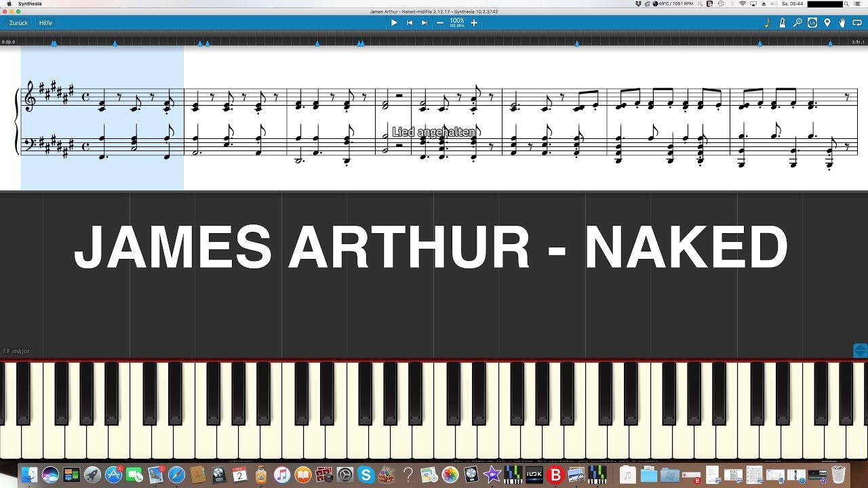Open Mission Control from the Dock
The height and width of the screenshot is (488, 868).
71,475
